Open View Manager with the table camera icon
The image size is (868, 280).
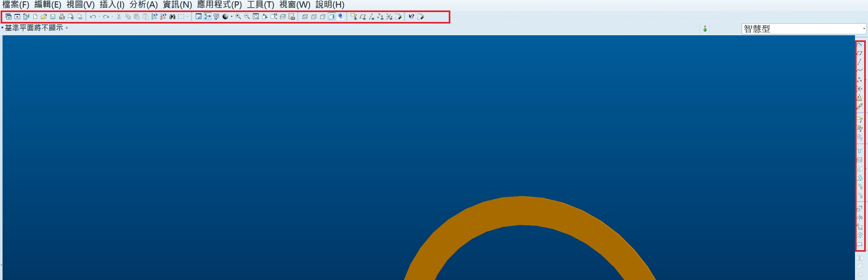click(292, 17)
